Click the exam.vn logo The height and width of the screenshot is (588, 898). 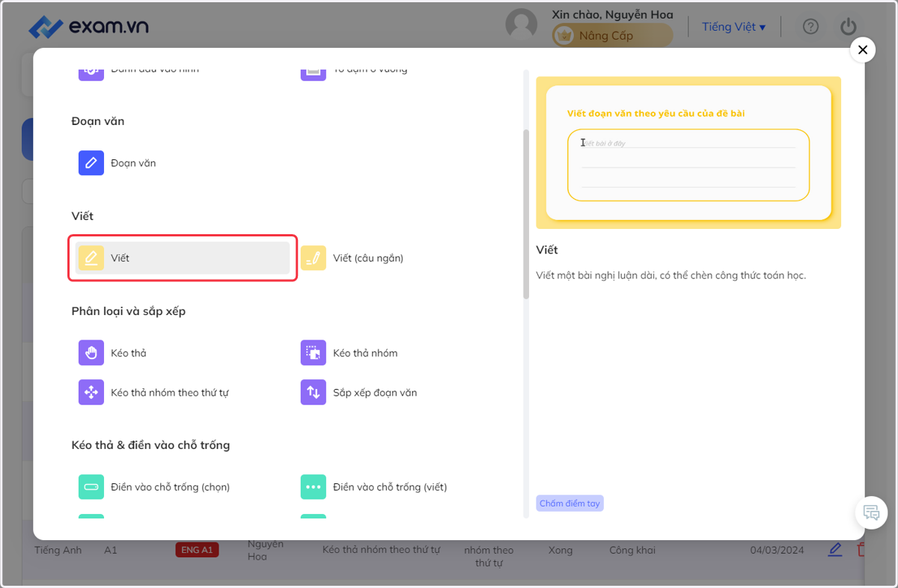pyautogui.click(x=88, y=27)
